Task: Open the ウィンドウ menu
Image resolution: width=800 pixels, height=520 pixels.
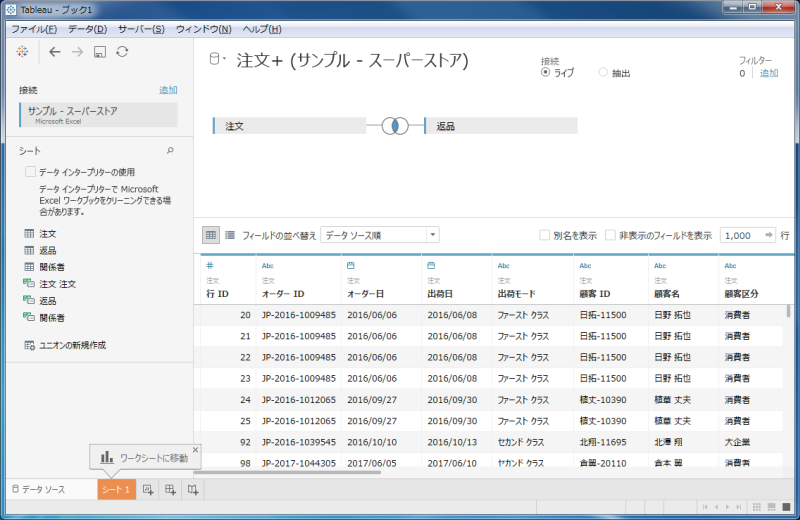Action: pos(204,29)
